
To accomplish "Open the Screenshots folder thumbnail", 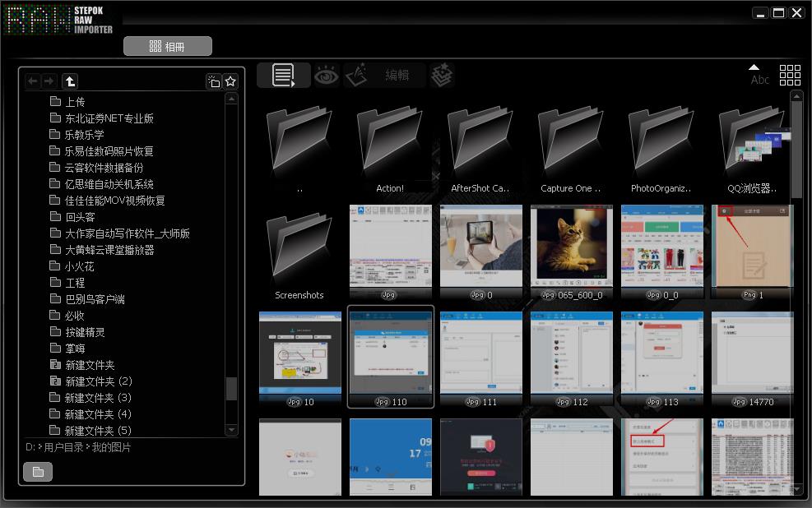I will [299, 255].
